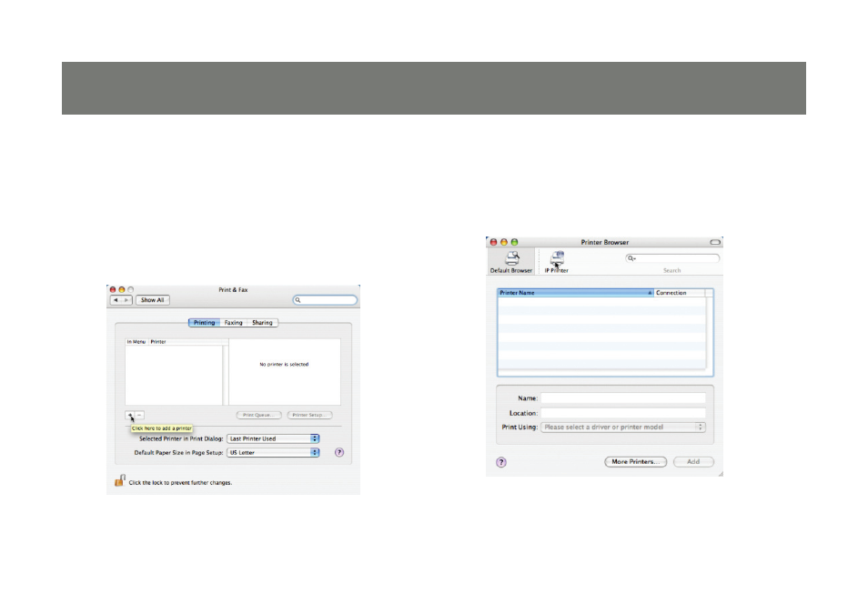Click the Print Queue button
868x604 pixels.
point(258,415)
